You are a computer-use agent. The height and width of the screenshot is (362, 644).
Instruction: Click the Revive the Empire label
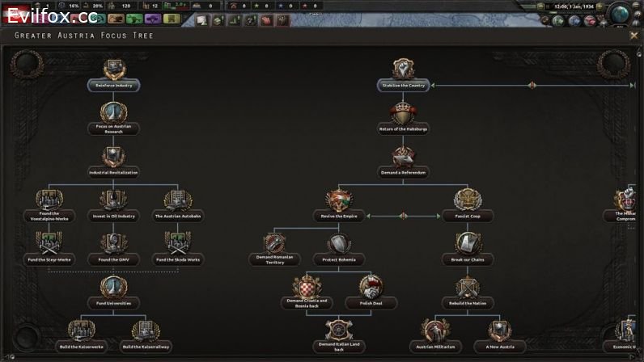pos(339,216)
